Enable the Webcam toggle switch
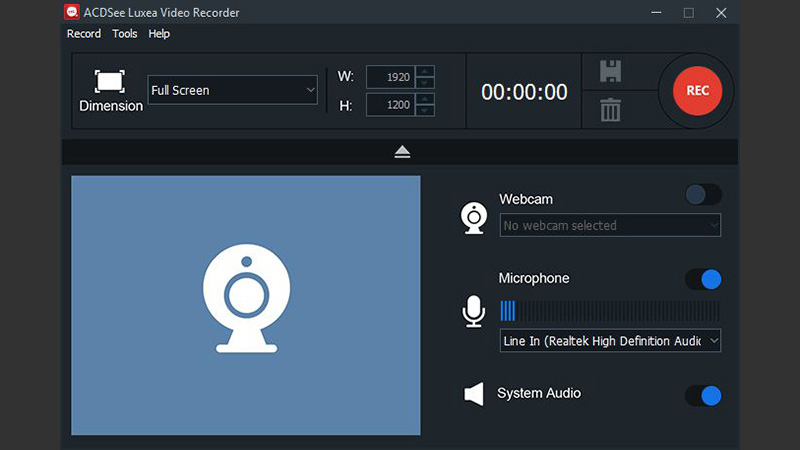The image size is (800, 450). point(703,195)
